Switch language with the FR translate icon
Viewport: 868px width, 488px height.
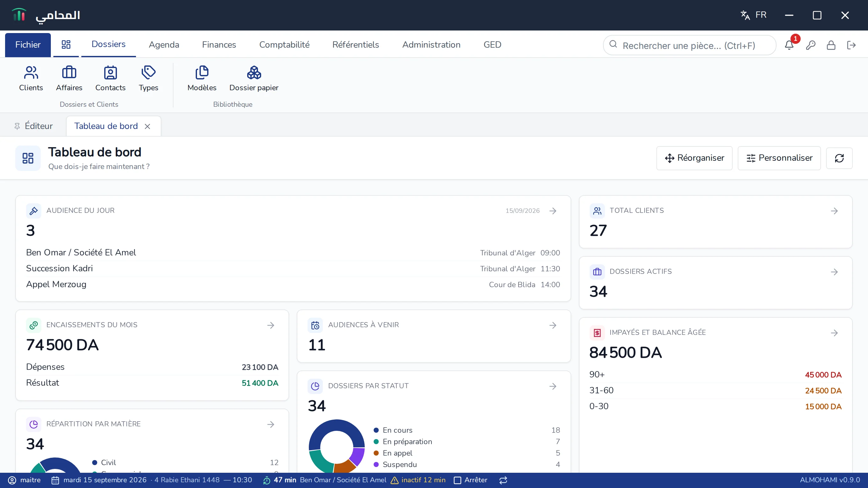(x=753, y=15)
